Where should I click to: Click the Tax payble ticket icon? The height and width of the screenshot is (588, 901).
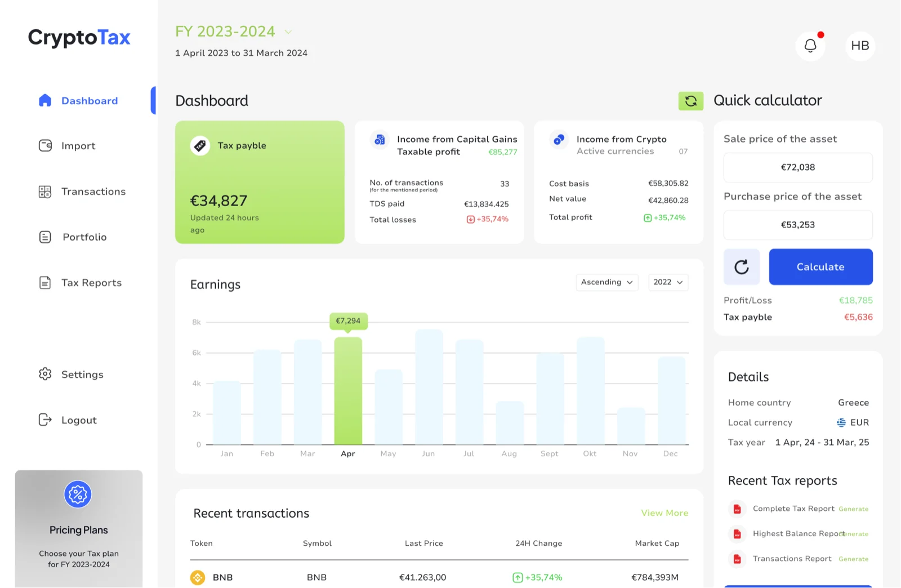click(200, 145)
